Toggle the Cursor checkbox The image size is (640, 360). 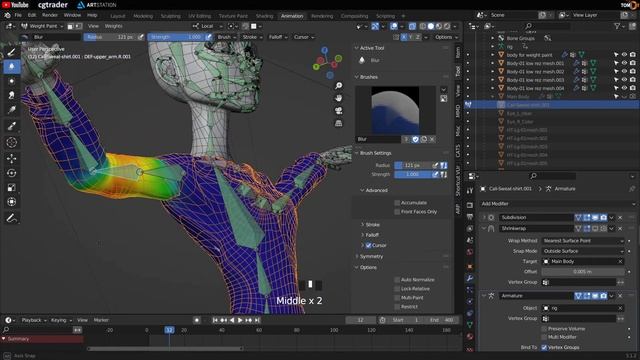point(368,245)
